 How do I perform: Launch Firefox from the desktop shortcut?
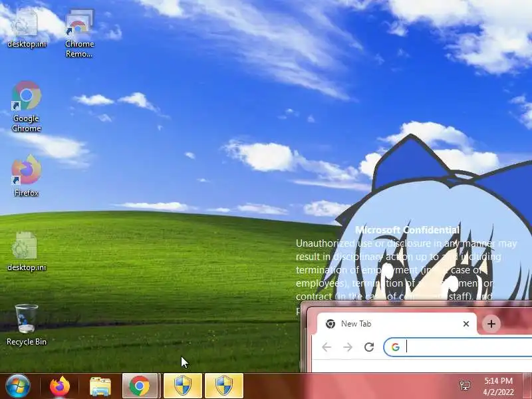[27, 176]
